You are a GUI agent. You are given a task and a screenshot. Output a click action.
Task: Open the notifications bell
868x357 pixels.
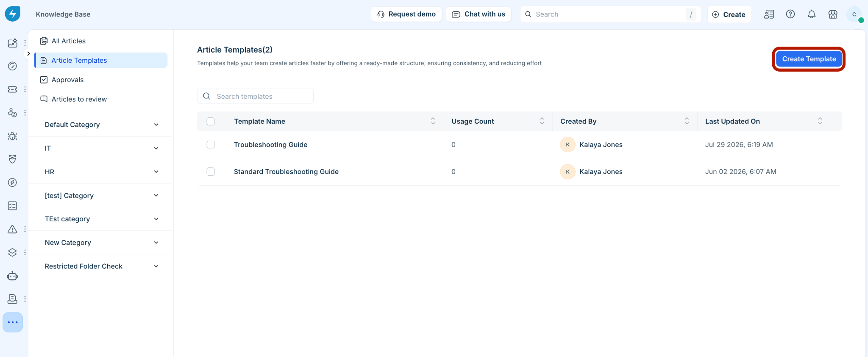point(812,14)
